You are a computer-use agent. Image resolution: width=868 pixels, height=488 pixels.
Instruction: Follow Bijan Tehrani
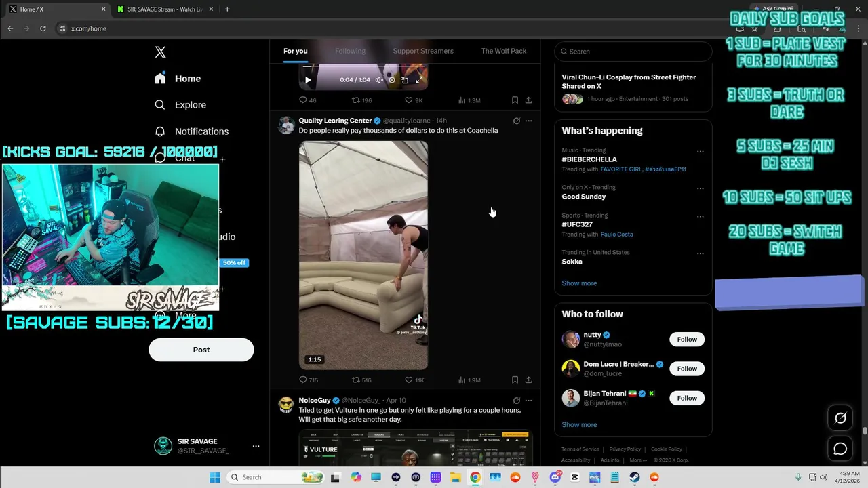coord(687,398)
